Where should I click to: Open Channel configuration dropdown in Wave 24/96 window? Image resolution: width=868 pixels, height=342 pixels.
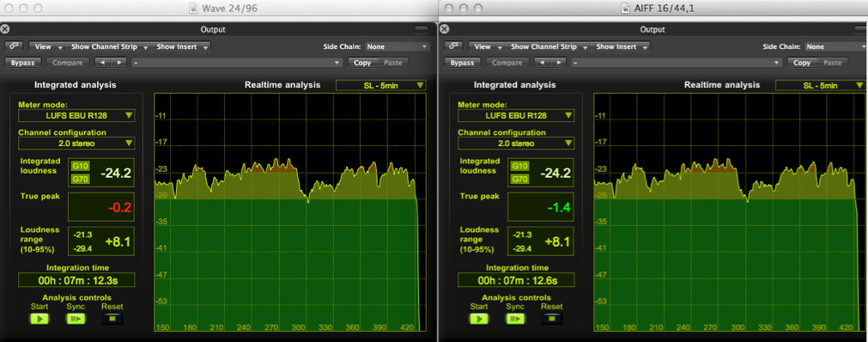76,143
